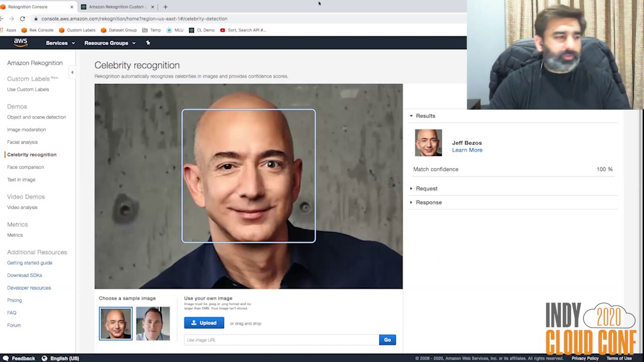Screen dimensions: 644x362
Task: Open the Getting started guide link
Action: [30, 263]
